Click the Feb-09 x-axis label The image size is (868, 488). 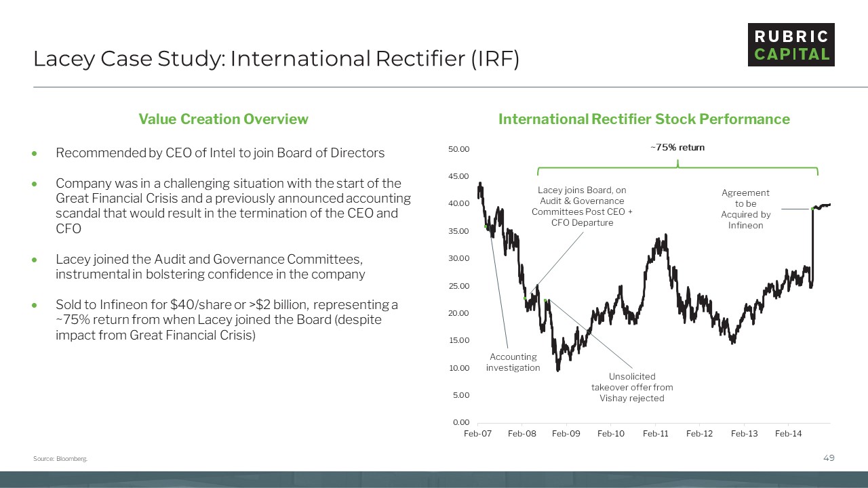click(566, 434)
